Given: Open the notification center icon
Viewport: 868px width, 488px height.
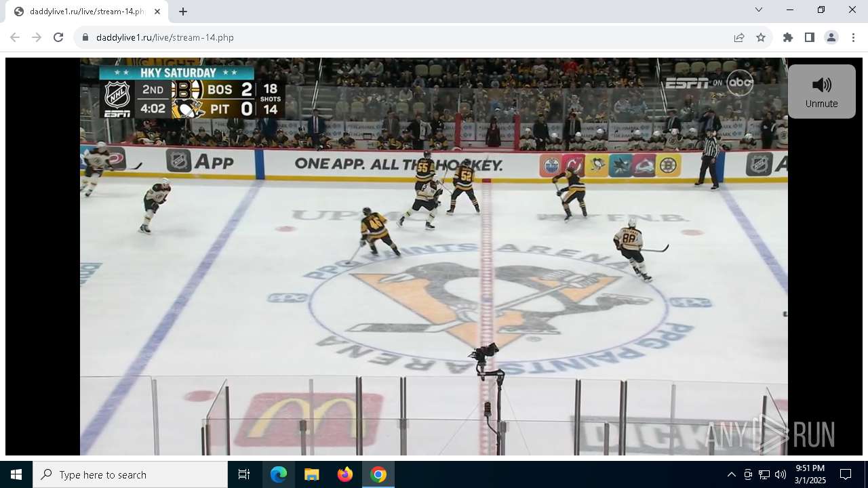Looking at the screenshot, I should tap(846, 474).
